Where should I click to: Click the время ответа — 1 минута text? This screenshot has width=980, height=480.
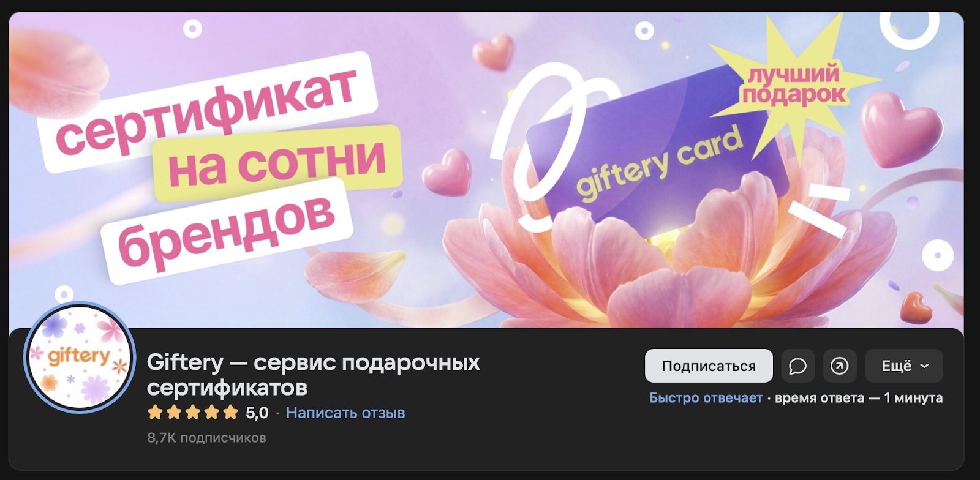coord(859,398)
